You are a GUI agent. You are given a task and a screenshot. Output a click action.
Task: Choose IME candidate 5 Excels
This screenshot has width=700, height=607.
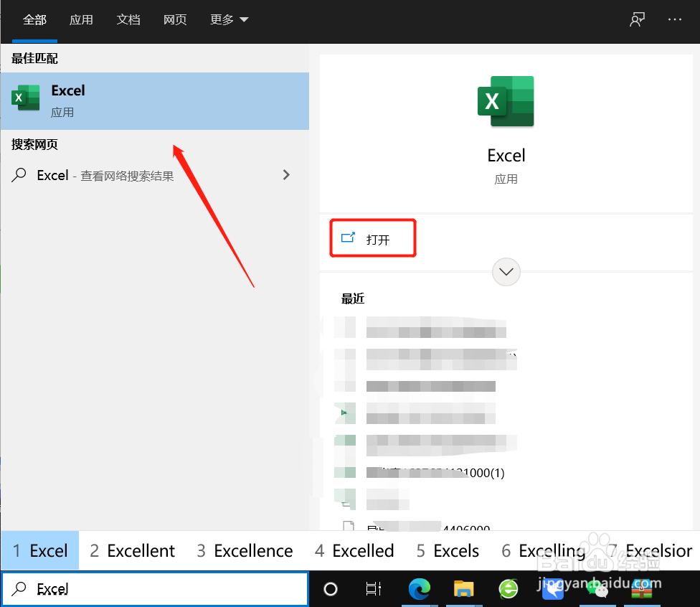click(x=448, y=551)
